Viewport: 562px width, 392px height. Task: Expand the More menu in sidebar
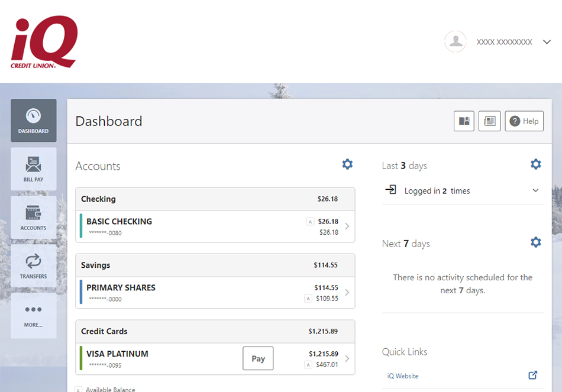34,315
